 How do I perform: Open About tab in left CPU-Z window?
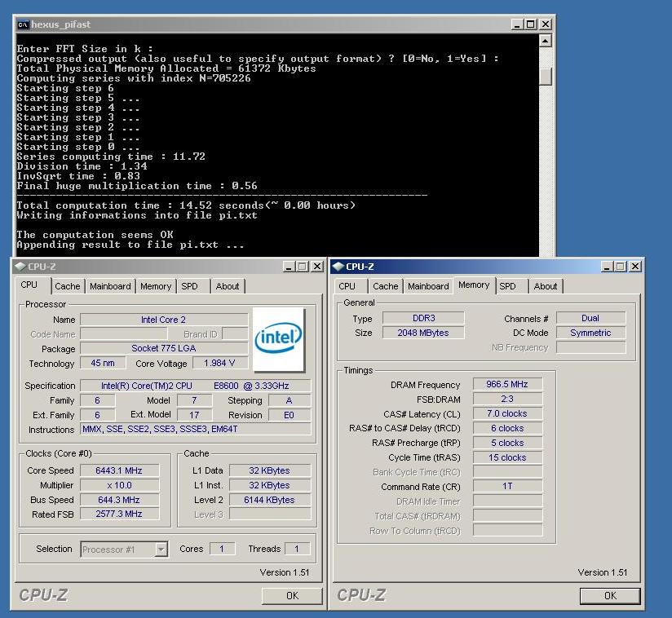tap(228, 286)
